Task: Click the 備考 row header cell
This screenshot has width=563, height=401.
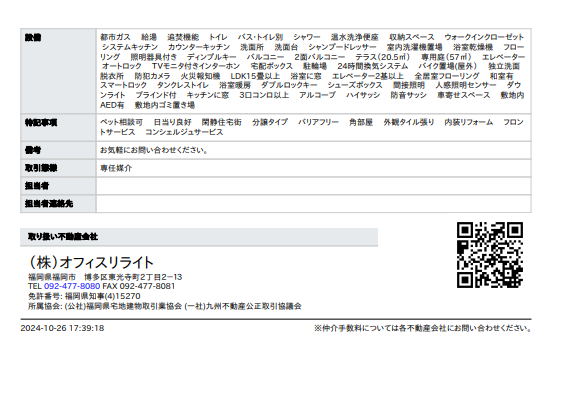Action: (58, 150)
